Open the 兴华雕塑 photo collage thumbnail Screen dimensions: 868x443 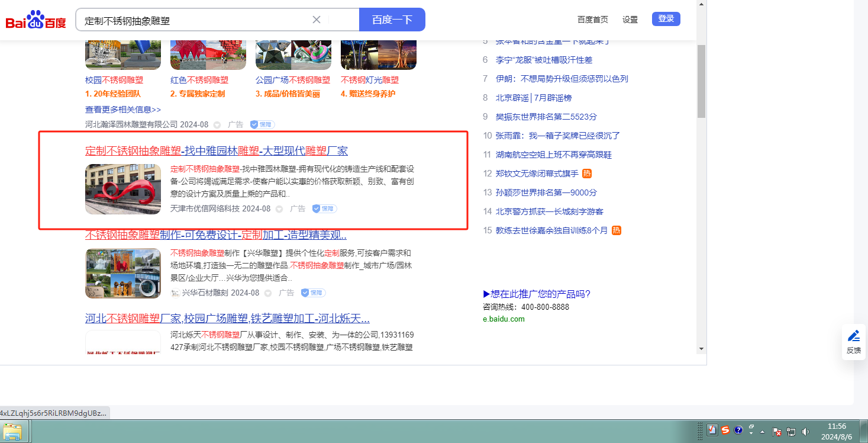(123, 273)
